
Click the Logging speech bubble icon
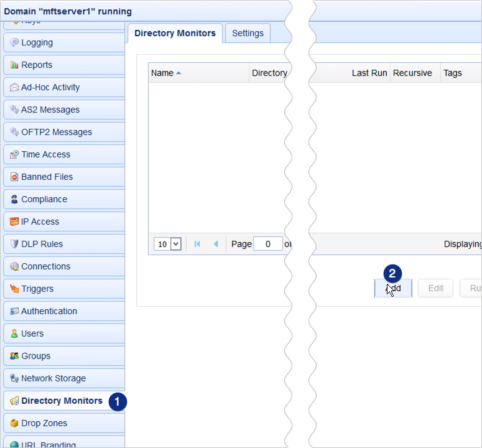click(14, 42)
